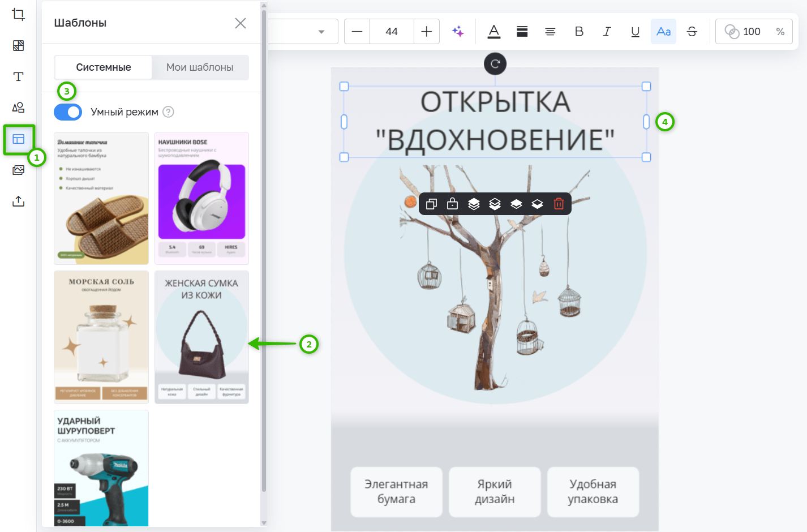Click the Элегантная бумага label on the canvas

396,492
